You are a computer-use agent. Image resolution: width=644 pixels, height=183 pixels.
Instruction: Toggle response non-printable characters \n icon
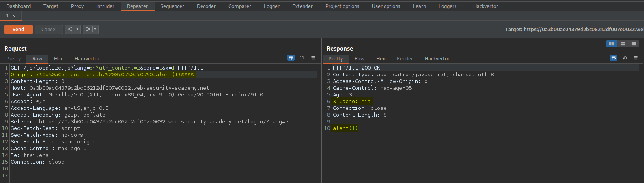point(625,58)
